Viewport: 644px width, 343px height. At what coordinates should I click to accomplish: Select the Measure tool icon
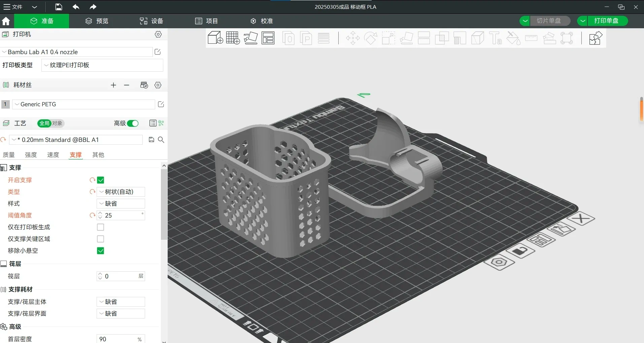pos(531,38)
